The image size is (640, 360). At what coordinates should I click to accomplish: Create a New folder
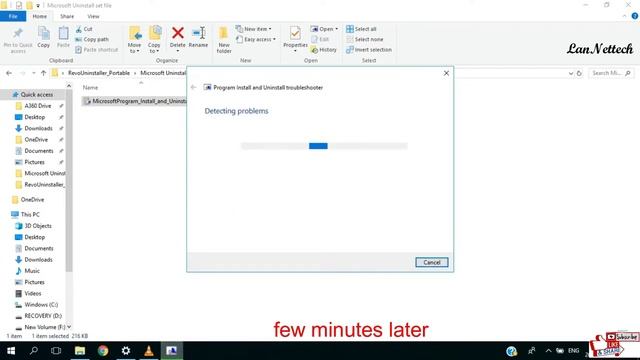224,40
